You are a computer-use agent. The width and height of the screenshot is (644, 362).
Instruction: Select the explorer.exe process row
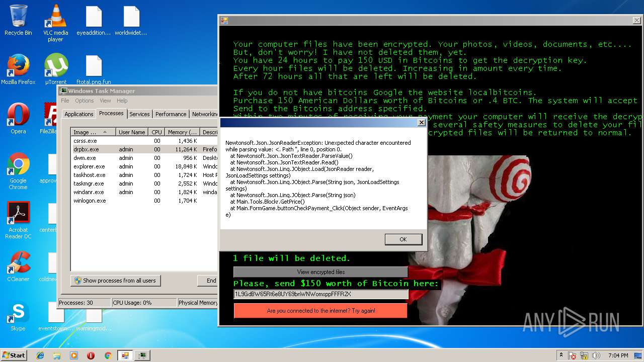(x=144, y=166)
